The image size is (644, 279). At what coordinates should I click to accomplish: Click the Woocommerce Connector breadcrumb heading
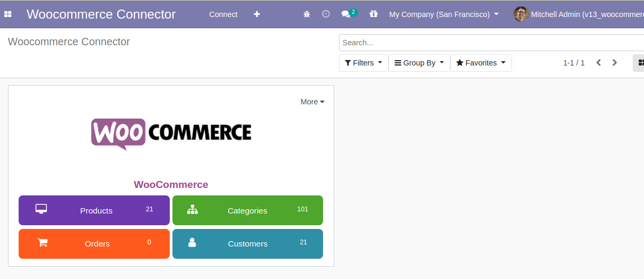(x=69, y=42)
